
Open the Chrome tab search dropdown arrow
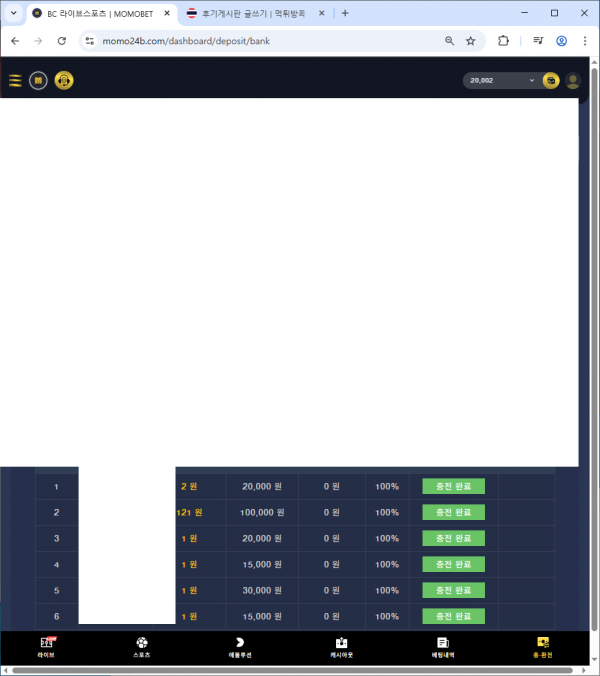[x=13, y=13]
